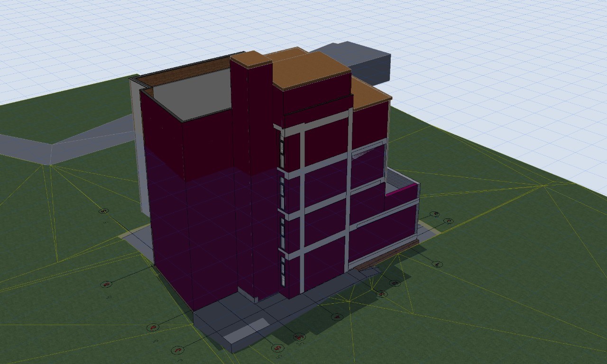Select terrain vertex at the road bend
607x364 pixels.
point(50,164)
